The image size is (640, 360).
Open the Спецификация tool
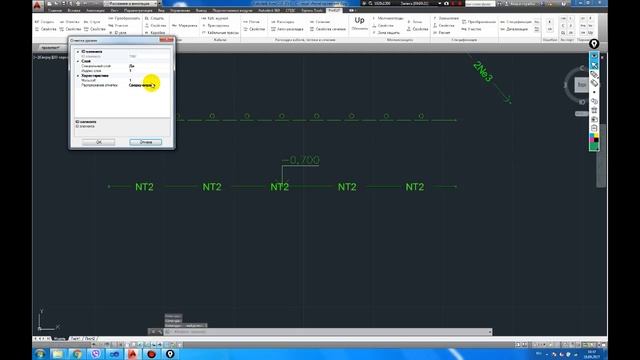click(516, 22)
